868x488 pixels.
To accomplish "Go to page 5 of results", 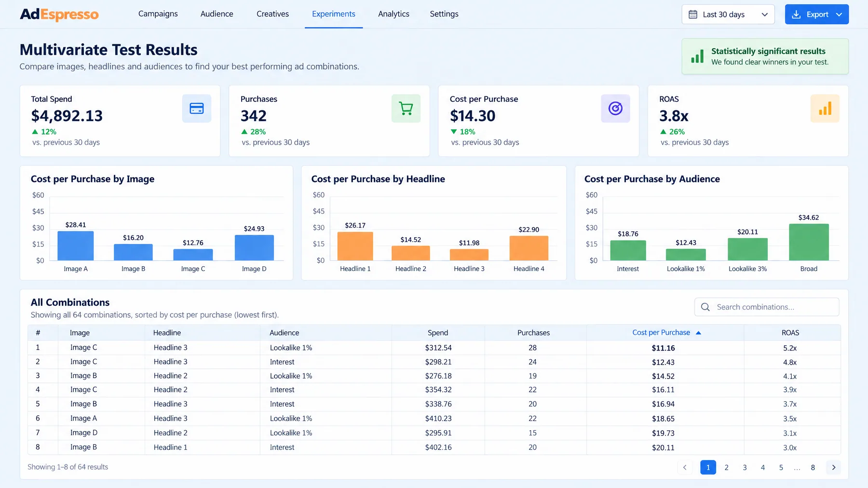I will (781, 467).
